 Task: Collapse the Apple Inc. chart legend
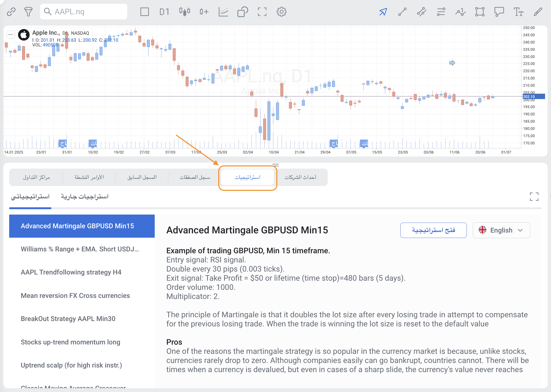click(10, 34)
